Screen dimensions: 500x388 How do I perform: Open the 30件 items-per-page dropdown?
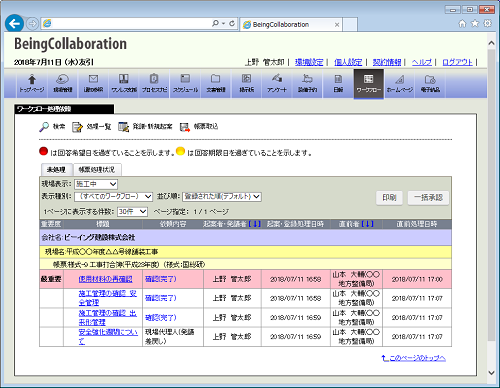[x=132, y=212]
